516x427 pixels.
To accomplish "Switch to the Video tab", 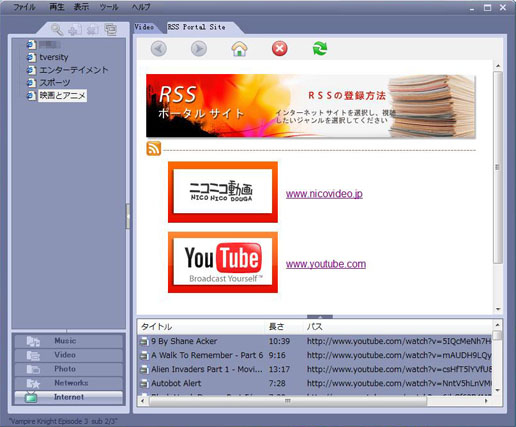I will pyautogui.click(x=144, y=27).
